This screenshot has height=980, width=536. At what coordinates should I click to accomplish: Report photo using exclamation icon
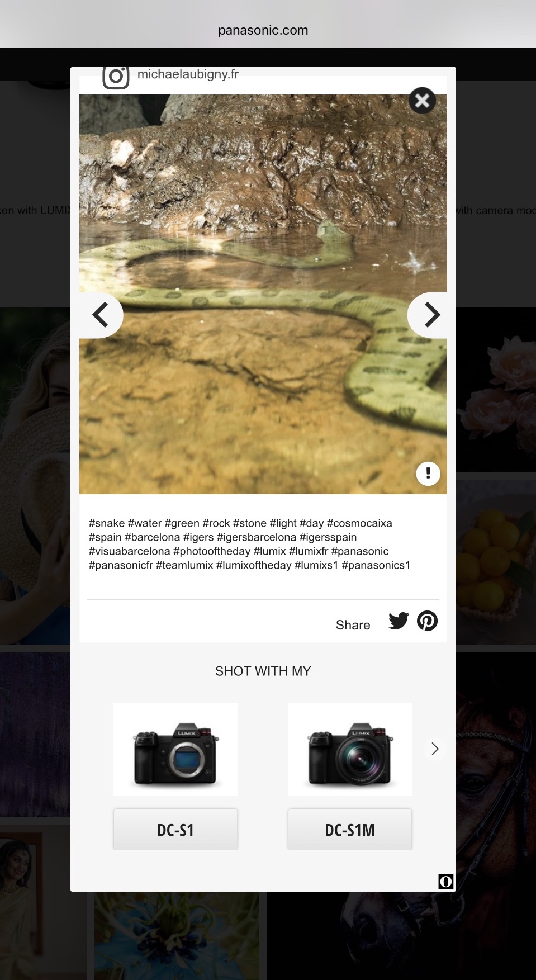coord(428,474)
